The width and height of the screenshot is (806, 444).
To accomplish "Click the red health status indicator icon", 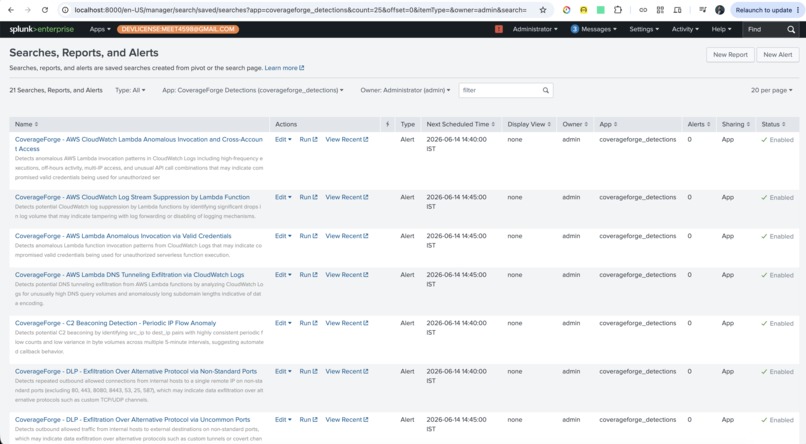I will coord(499,29).
